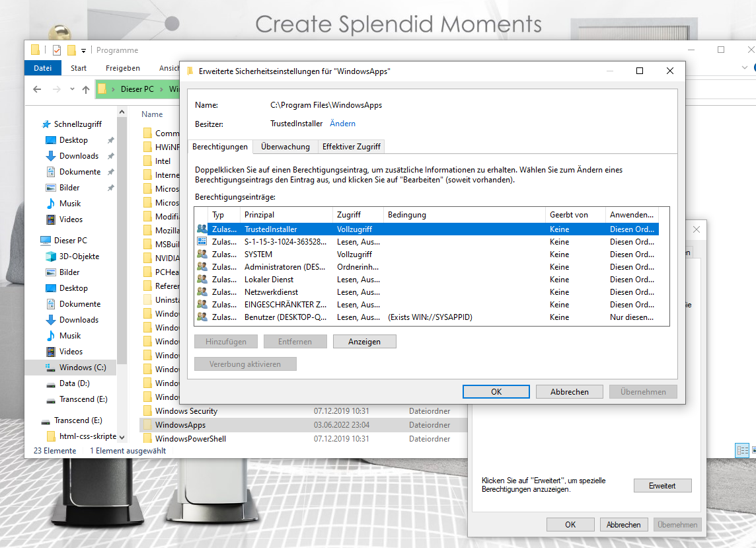Open Downloads under Dieser PC
The width and height of the screenshot is (756, 548).
click(x=79, y=320)
